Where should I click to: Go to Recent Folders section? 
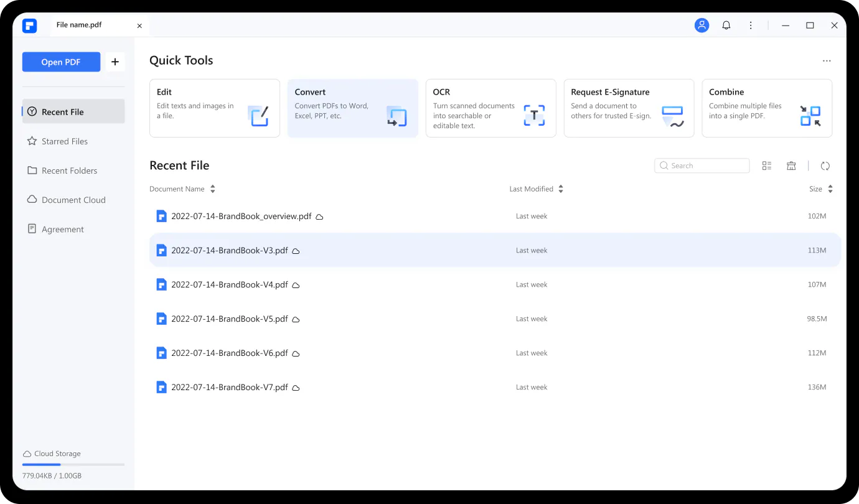tap(69, 170)
